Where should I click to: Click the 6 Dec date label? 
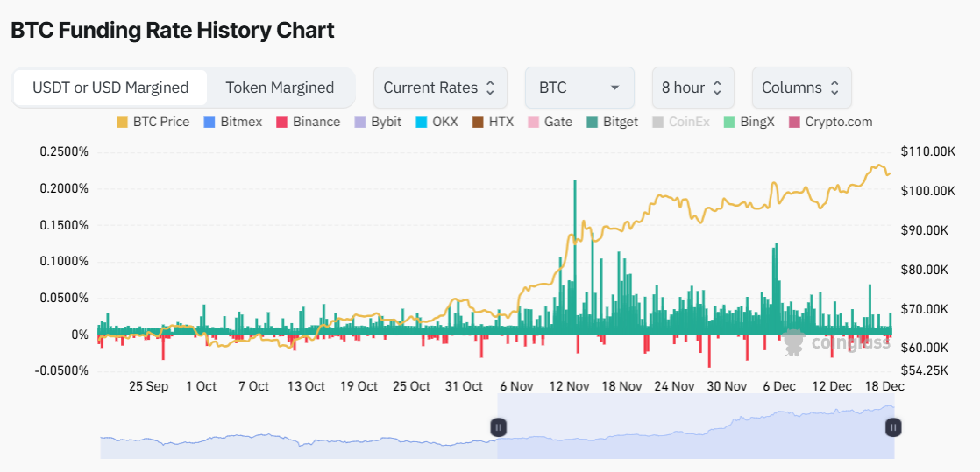coord(779,386)
